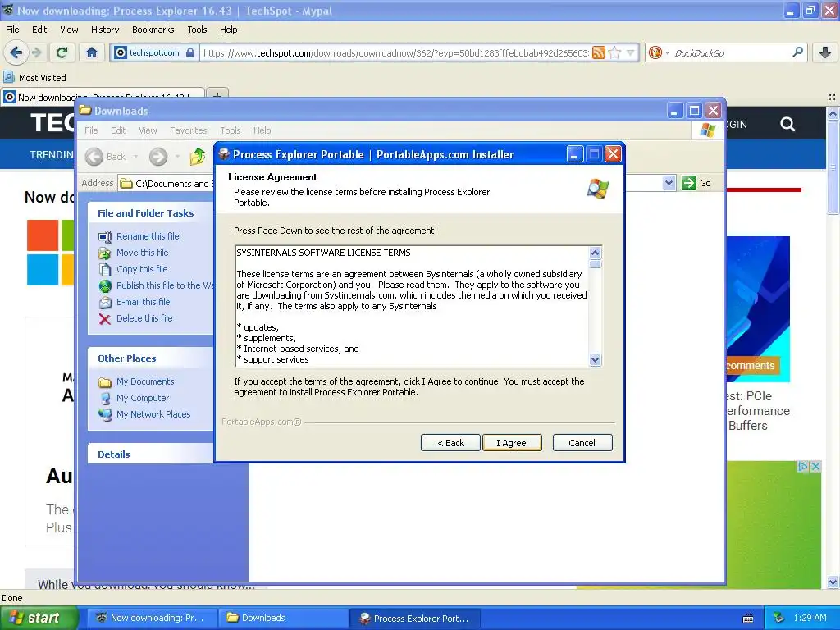840x630 pixels.
Task: Click the Back button in Downloads window
Action: click(106, 157)
